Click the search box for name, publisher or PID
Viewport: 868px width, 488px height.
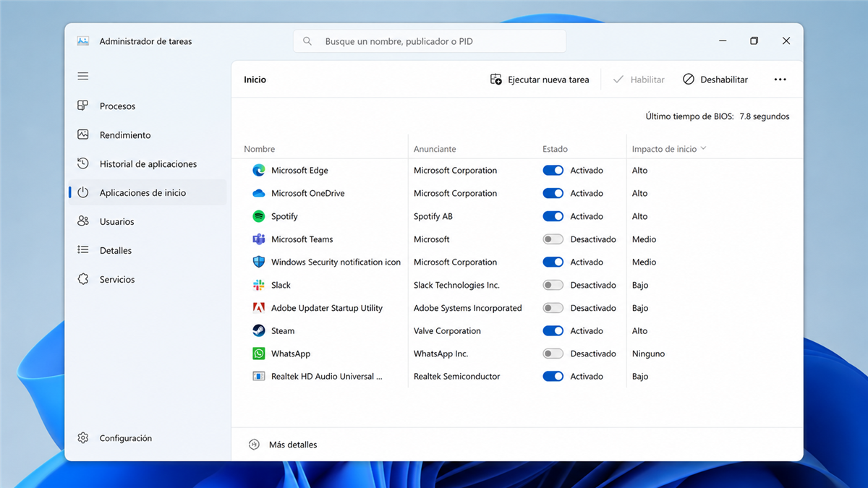(430, 41)
